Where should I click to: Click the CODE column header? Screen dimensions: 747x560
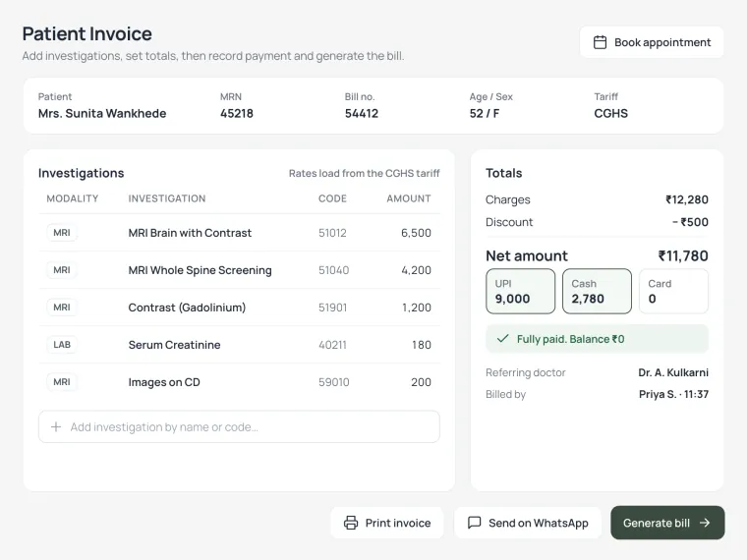coord(332,198)
